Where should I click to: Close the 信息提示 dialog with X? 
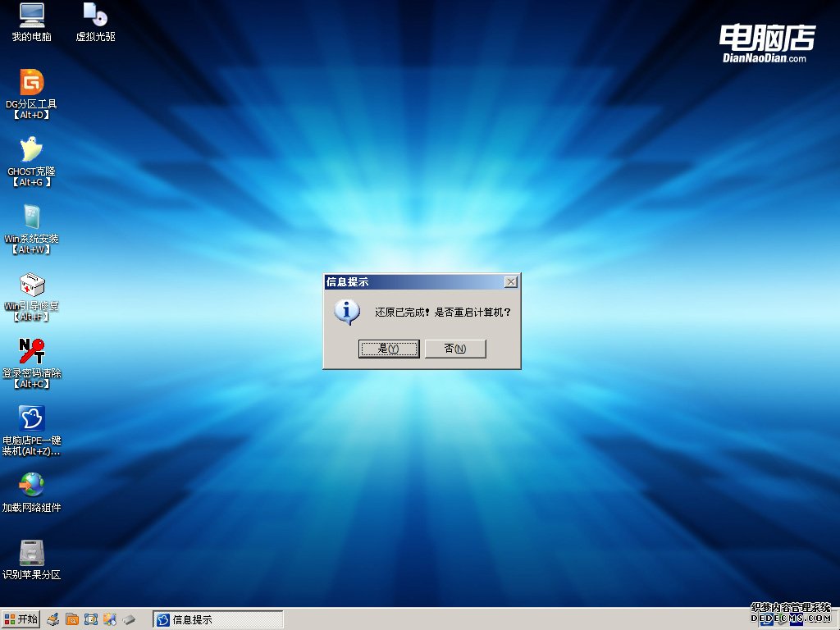pyautogui.click(x=511, y=281)
